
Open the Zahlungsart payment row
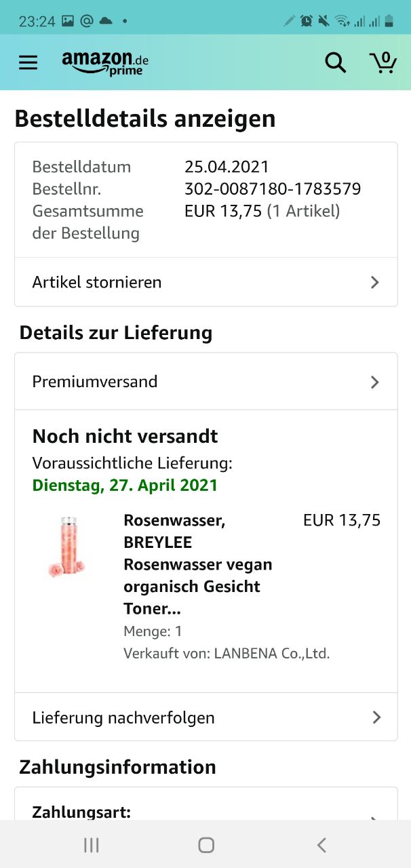[x=206, y=812]
